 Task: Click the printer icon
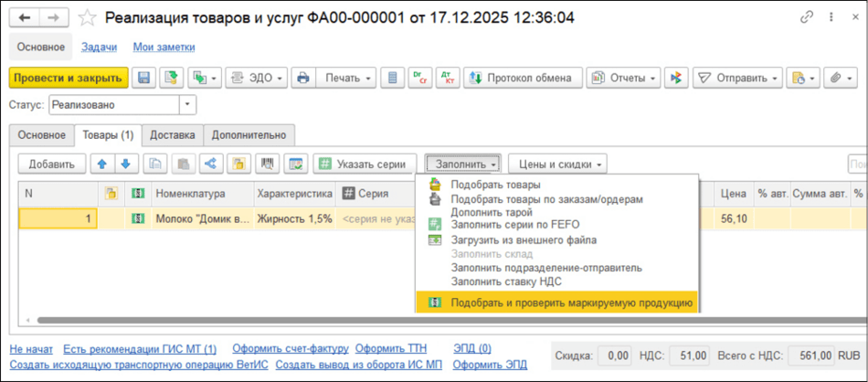303,78
